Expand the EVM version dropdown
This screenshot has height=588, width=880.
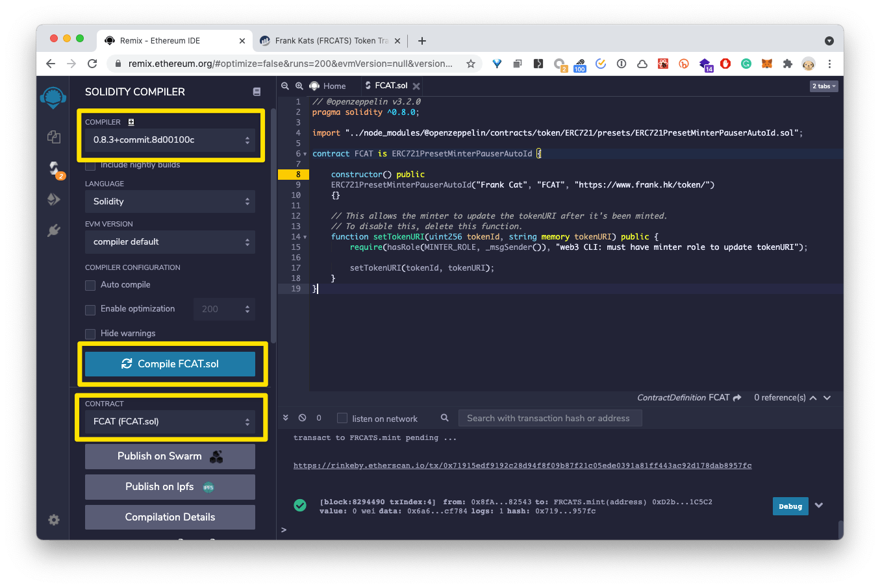click(170, 242)
